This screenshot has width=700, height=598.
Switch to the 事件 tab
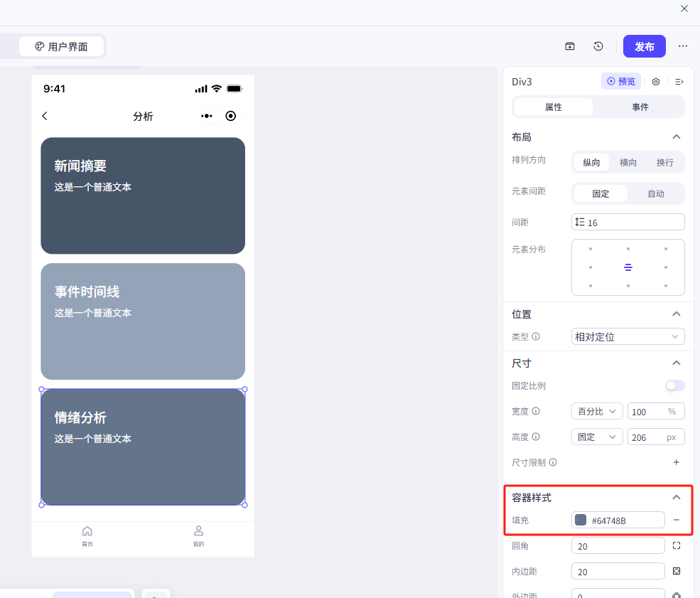click(x=640, y=107)
